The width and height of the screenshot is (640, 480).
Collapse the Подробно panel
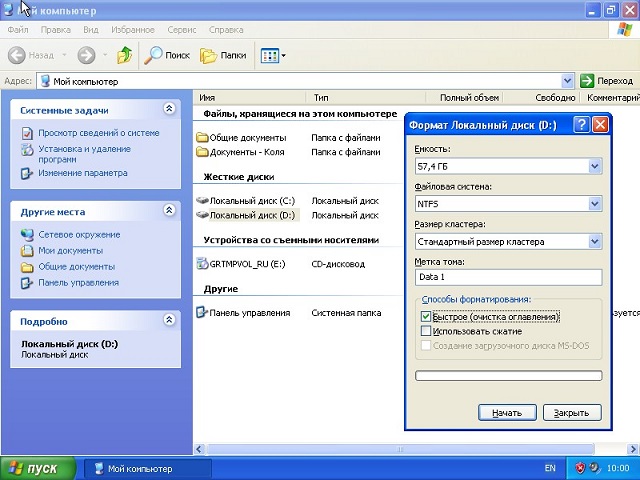[x=169, y=319]
